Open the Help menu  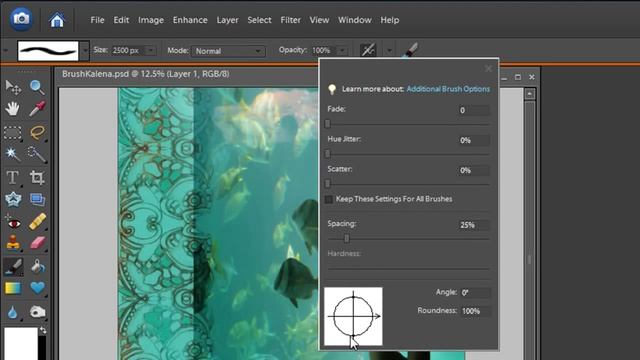tap(389, 20)
